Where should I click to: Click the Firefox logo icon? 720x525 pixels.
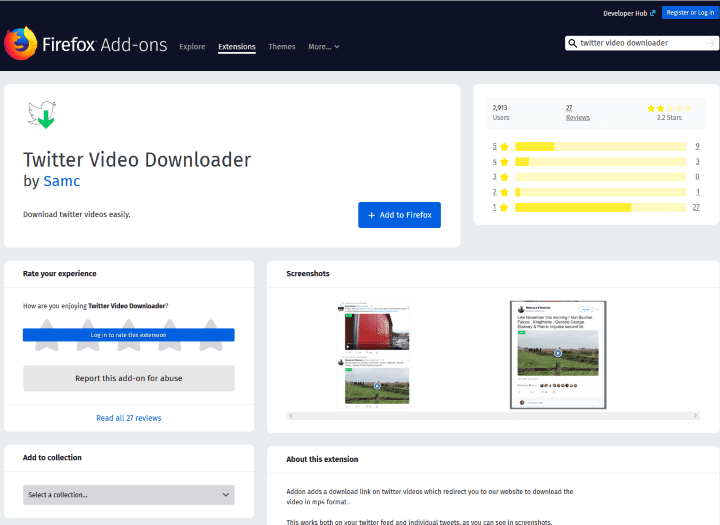20,43
